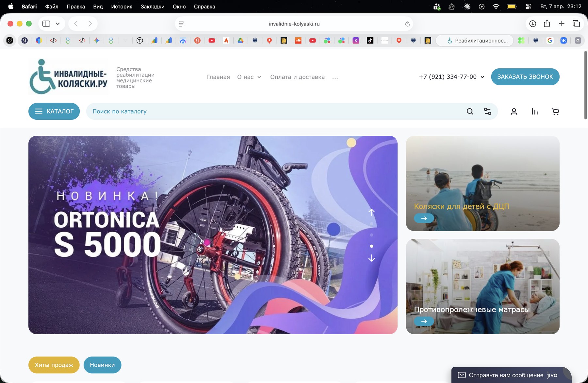588x383 pixels.
Task: Select the second banner slide dot
Action: coord(371,235)
